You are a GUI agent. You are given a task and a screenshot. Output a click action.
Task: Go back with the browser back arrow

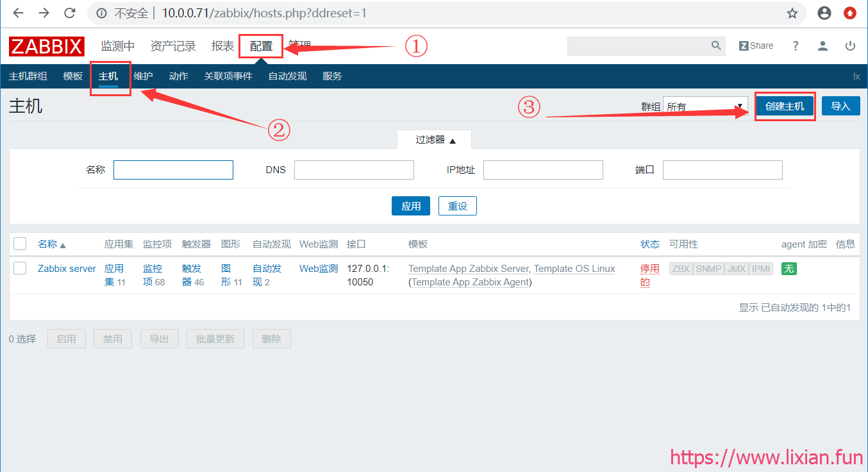coord(18,13)
